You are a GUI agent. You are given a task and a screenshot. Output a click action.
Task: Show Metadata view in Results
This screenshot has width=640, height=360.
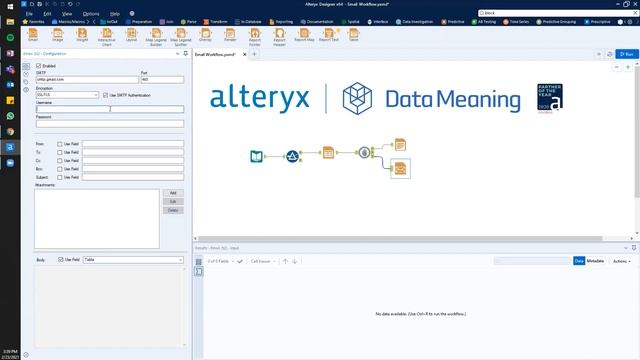pyautogui.click(x=595, y=261)
